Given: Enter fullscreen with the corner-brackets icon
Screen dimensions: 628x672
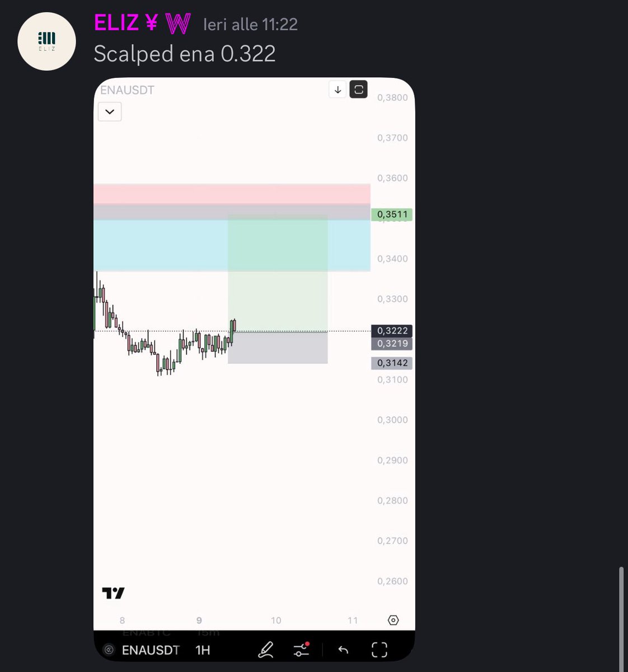Looking at the screenshot, I should tap(379, 650).
